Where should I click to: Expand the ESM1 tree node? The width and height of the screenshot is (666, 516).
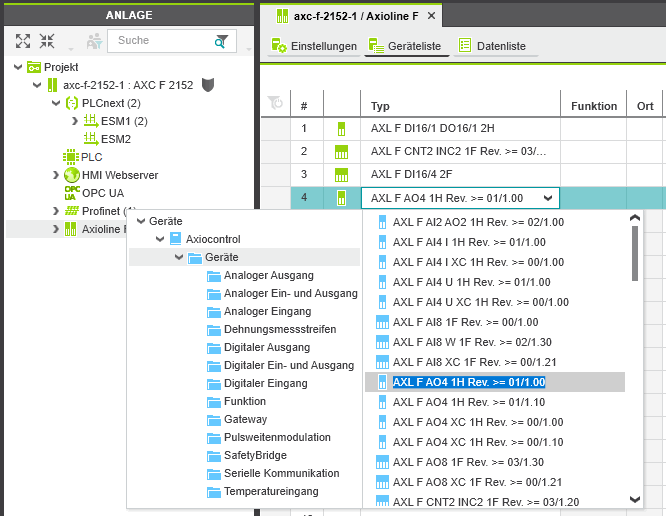(x=74, y=121)
